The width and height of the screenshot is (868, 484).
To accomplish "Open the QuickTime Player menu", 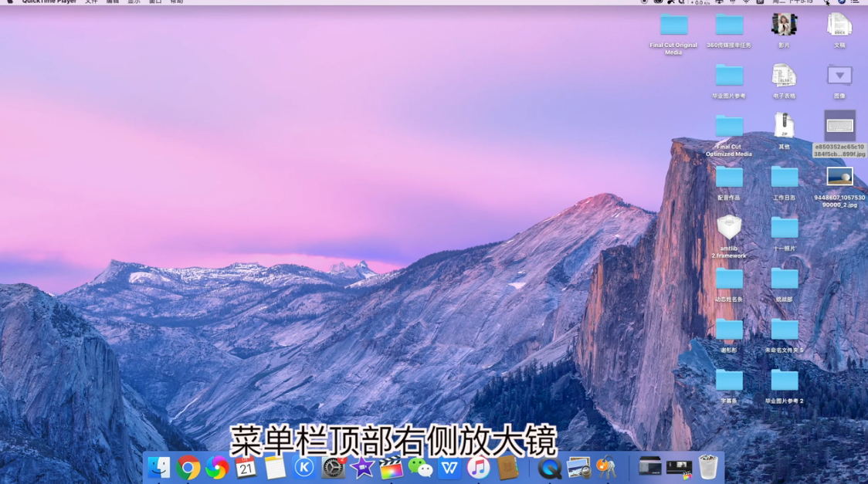I will (x=49, y=2).
